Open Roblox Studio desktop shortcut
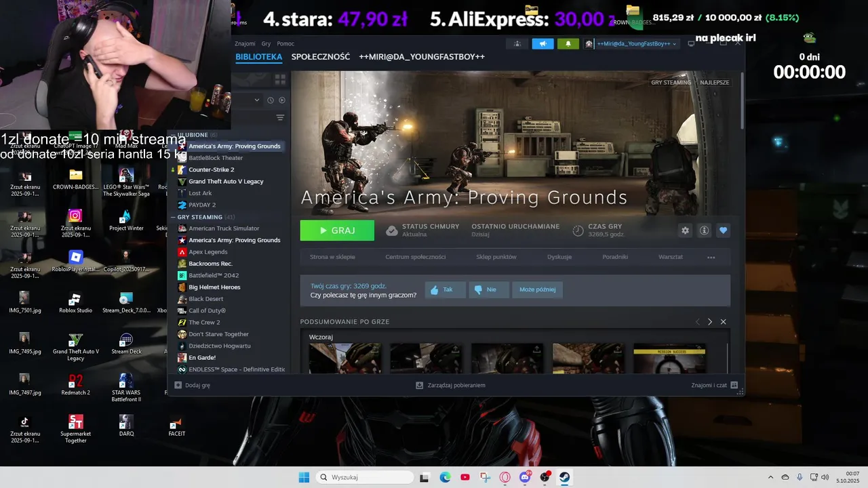The image size is (868, 488). click(75, 303)
